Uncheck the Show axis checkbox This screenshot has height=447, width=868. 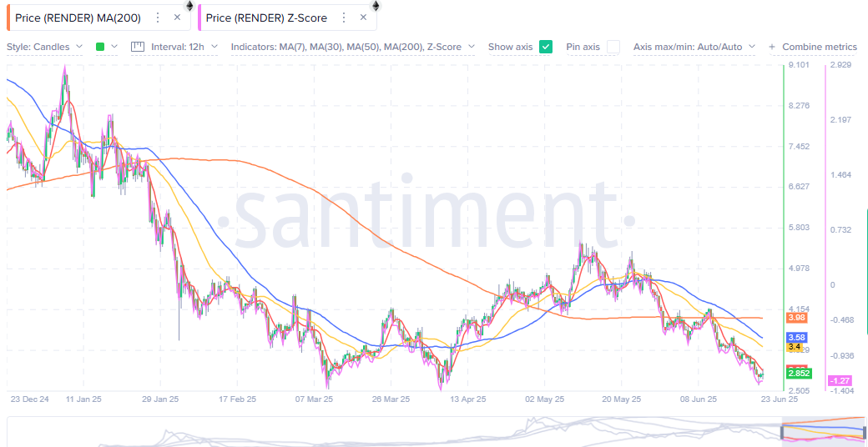pyautogui.click(x=546, y=47)
